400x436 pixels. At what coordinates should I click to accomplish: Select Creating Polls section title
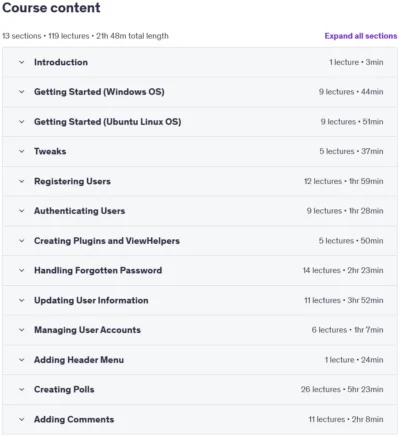pos(64,390)
